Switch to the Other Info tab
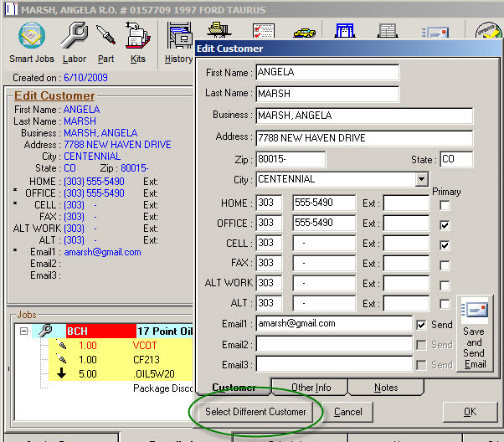 click(x=311, y=388)
